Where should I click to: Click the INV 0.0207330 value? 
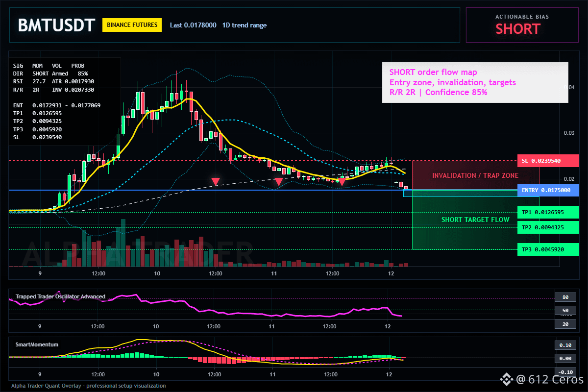[73, 90]
